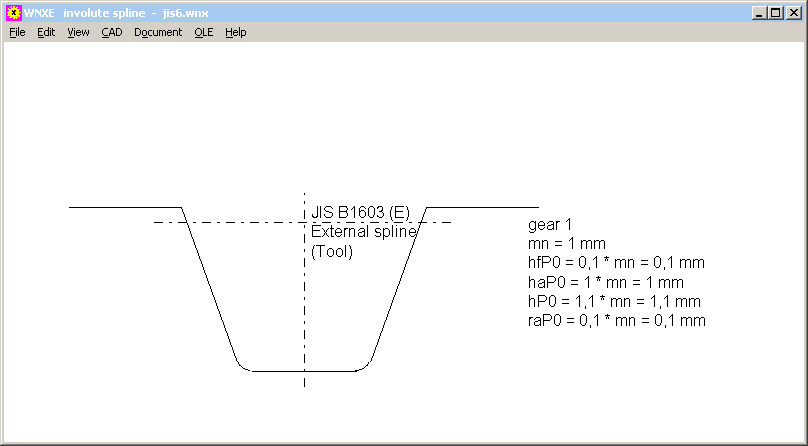
Task: Open the Help menu
Action: (235, 32)
